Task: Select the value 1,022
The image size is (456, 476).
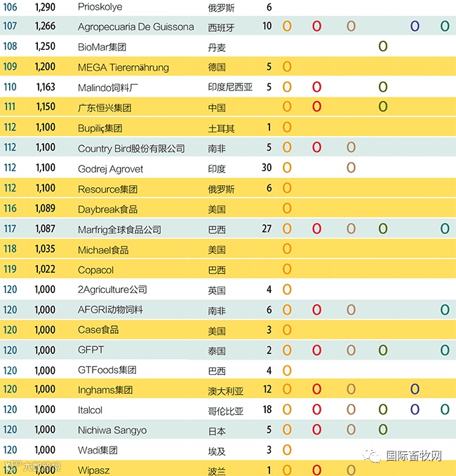Action: (x=46, y=269)
